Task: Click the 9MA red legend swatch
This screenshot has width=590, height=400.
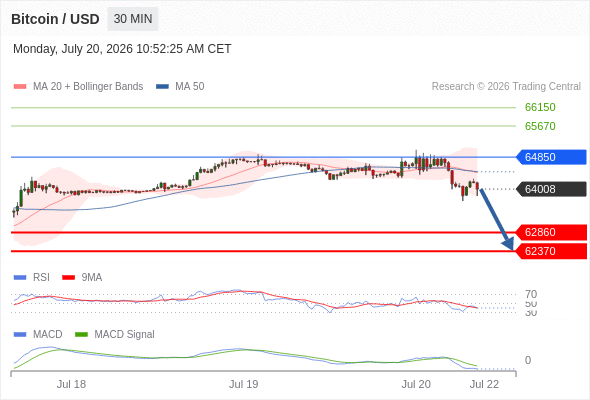Action: pyautogui.click(x=68, y=277)
